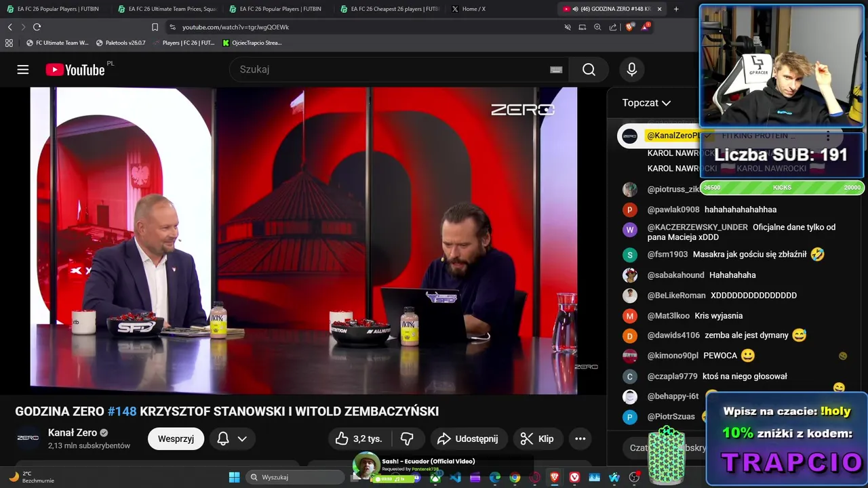This screenshot has width=868, height=488.
Task: Click the share page icon in address bar
Action: pos(613,27)
